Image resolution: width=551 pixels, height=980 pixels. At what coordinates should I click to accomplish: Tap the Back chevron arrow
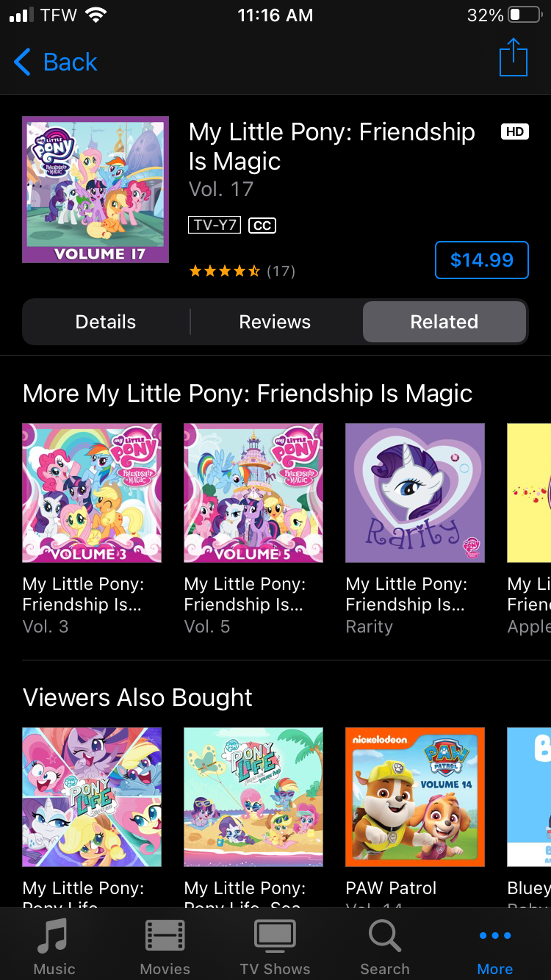pos(23,62)
